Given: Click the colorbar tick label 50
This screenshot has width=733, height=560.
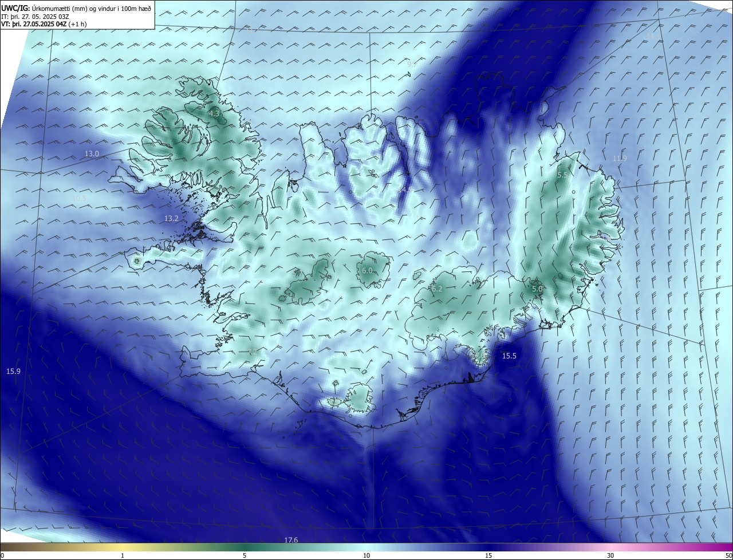Looking at the screenshot, I should tap(728, 555).
